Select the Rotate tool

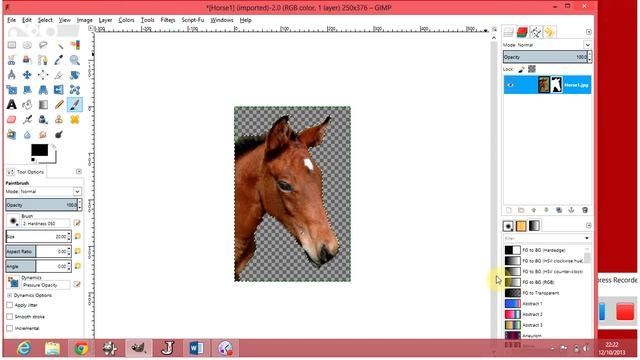point(75,75)
